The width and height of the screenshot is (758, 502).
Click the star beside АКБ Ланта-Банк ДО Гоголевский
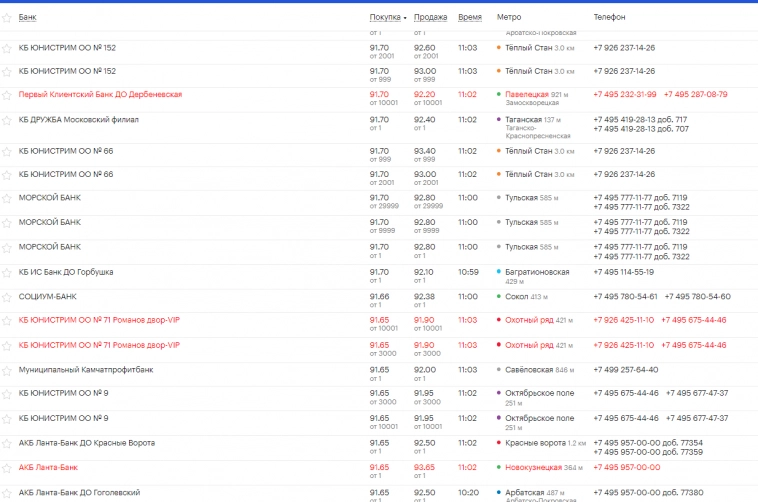coord(7,493)
